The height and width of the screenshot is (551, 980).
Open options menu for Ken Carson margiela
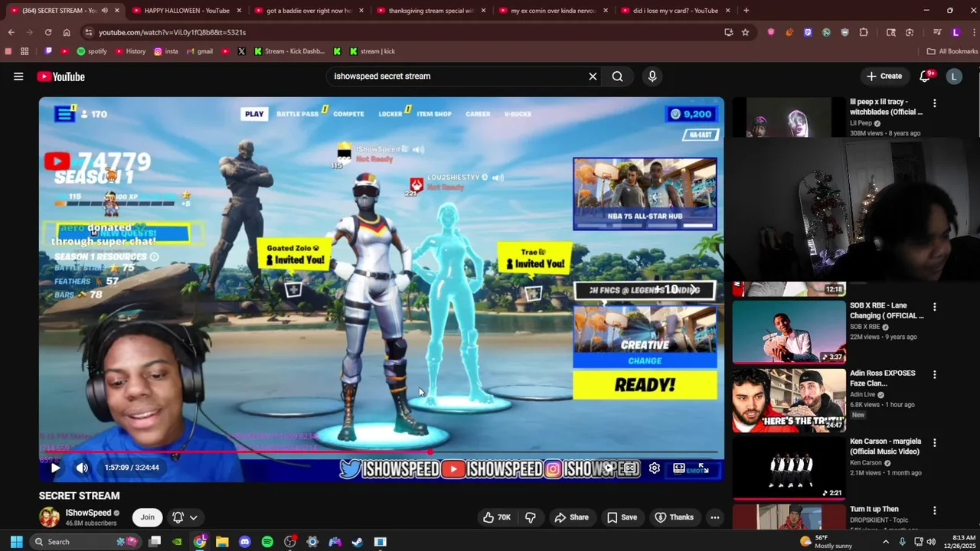click(x=934, y=443)
